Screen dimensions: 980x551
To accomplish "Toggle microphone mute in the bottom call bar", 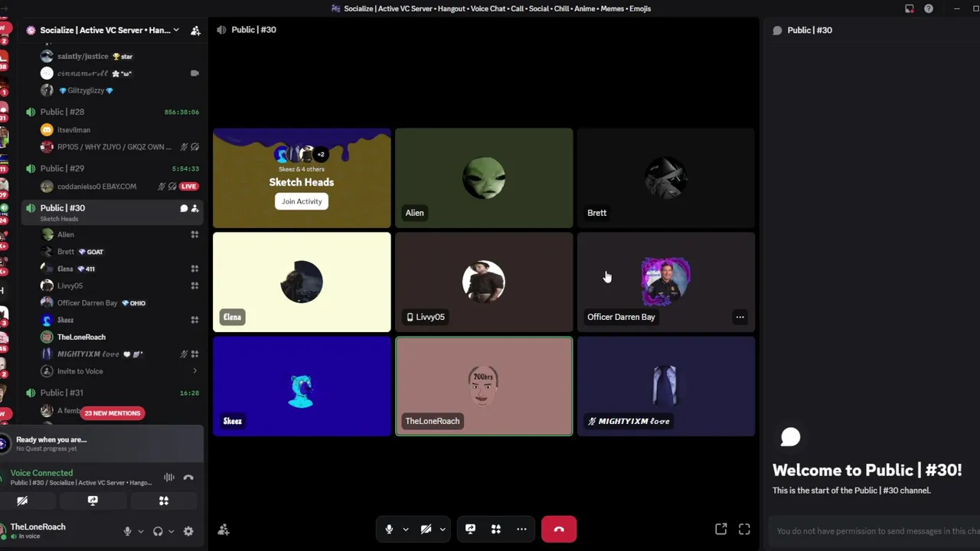I will point(389,529).
